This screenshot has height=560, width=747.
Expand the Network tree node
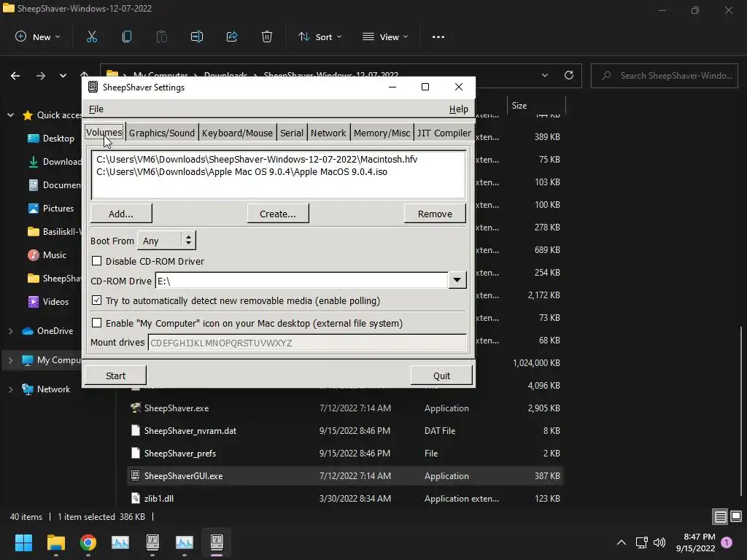tap(10, 389)
